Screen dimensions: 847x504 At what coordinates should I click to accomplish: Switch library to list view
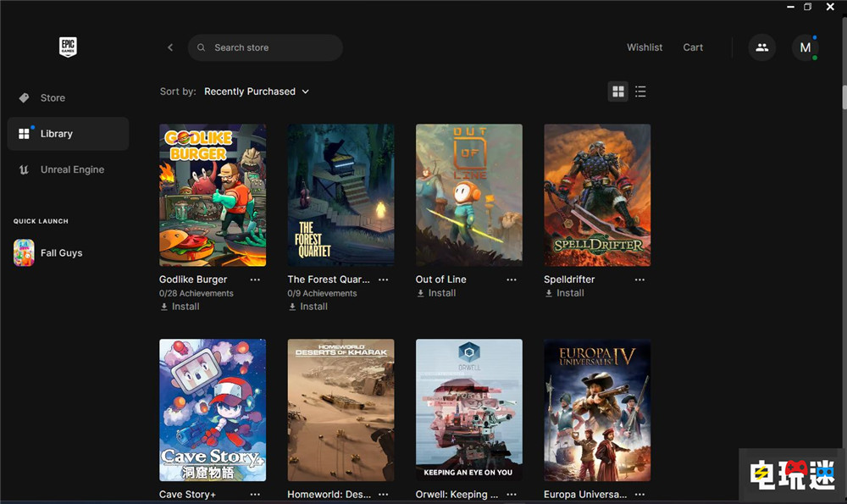point(641,91)
